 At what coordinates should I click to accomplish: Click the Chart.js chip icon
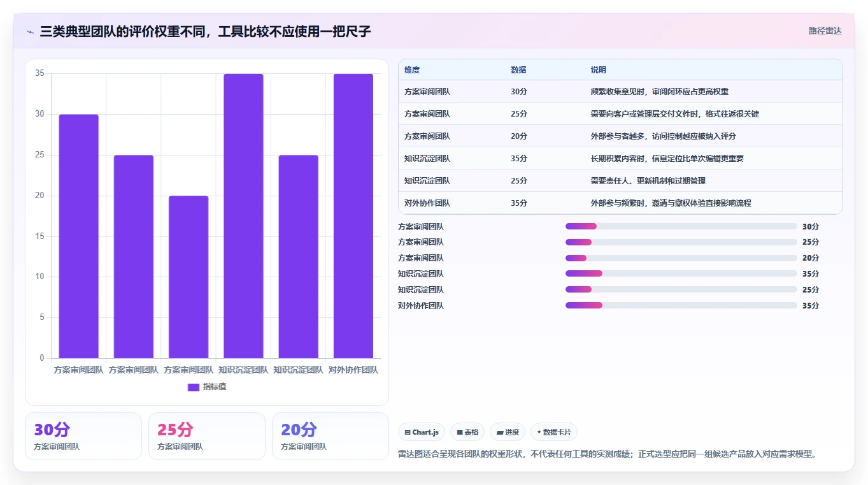click(408, 432)
